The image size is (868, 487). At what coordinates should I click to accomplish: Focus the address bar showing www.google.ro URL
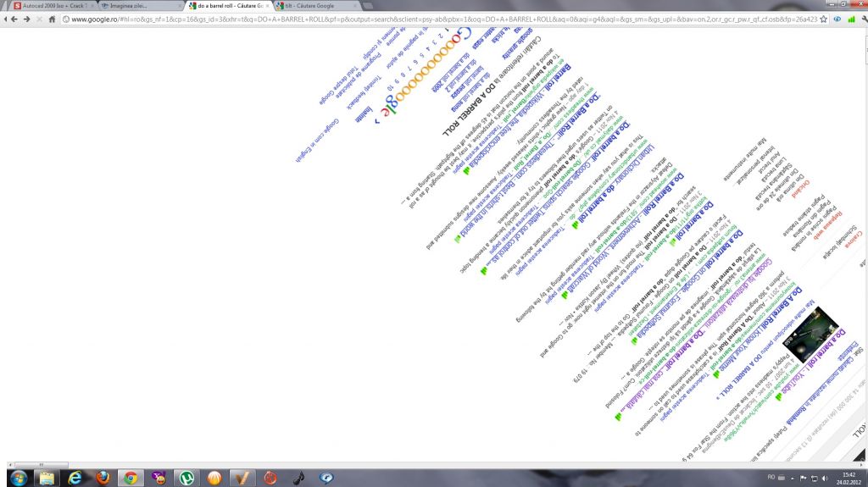[440, 19]
